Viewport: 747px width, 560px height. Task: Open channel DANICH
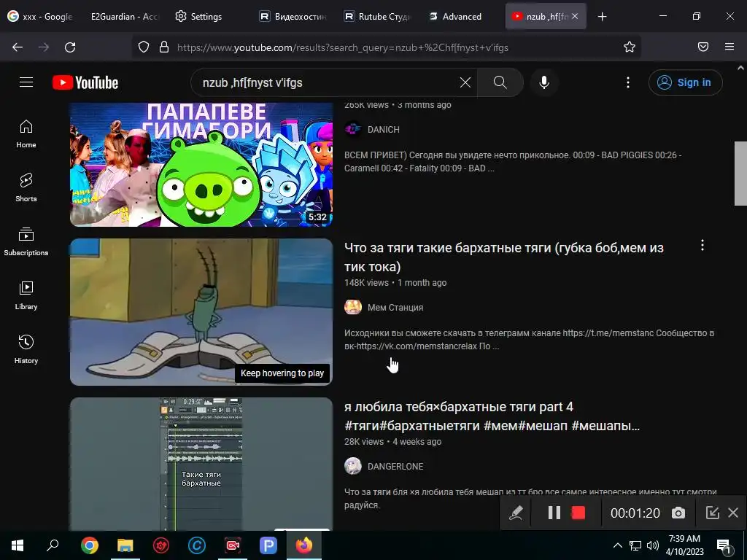click(x=384, y=130)
